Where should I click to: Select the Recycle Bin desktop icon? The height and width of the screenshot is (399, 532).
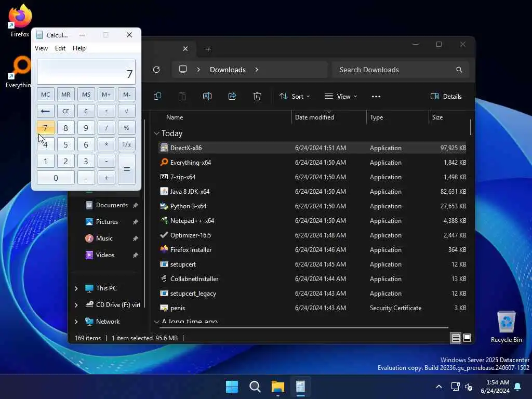point(506,327)
